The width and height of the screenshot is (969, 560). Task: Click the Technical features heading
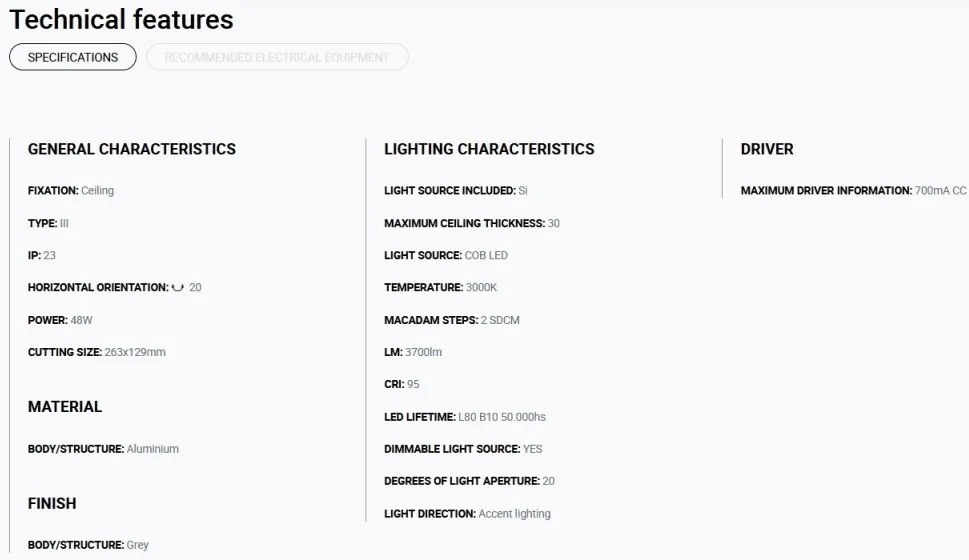point(121,20)
